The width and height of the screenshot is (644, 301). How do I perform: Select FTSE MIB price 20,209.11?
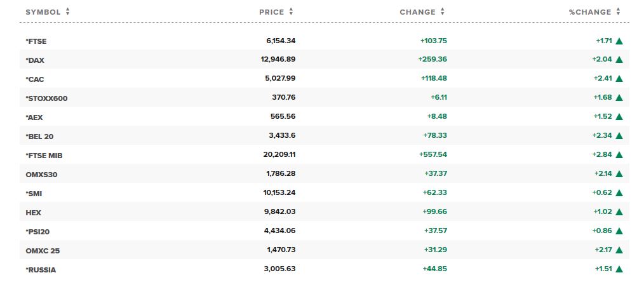[279, 154]
